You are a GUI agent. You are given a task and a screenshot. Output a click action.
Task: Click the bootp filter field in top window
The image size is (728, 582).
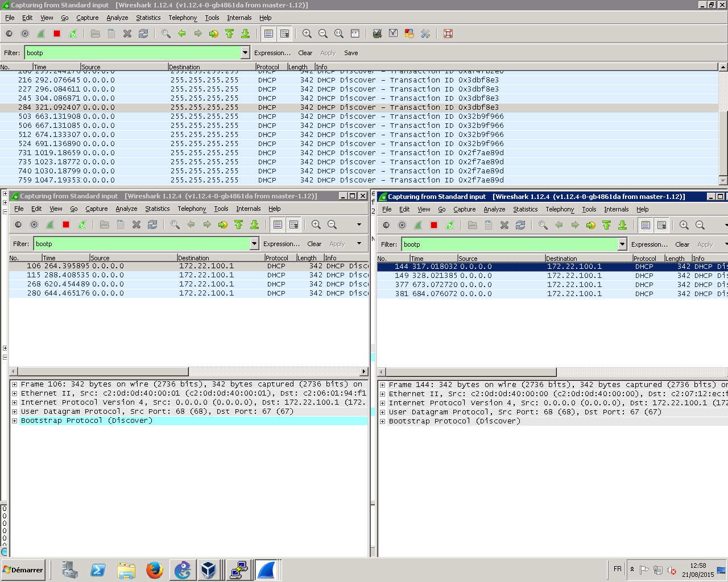pos(133,53)
